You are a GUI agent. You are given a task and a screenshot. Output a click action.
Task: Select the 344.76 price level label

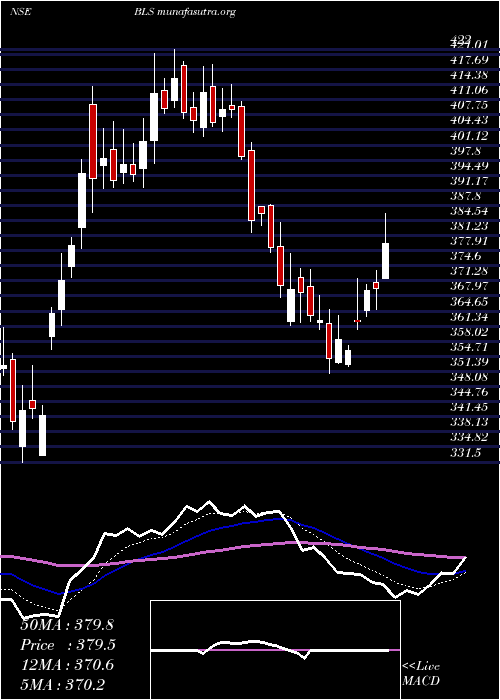click(469, 392)
